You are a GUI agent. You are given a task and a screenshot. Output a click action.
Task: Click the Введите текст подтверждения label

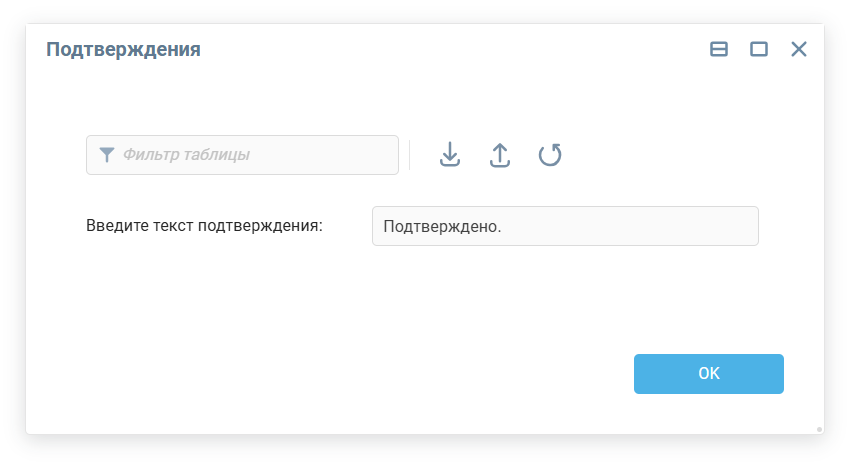point(205,226)
